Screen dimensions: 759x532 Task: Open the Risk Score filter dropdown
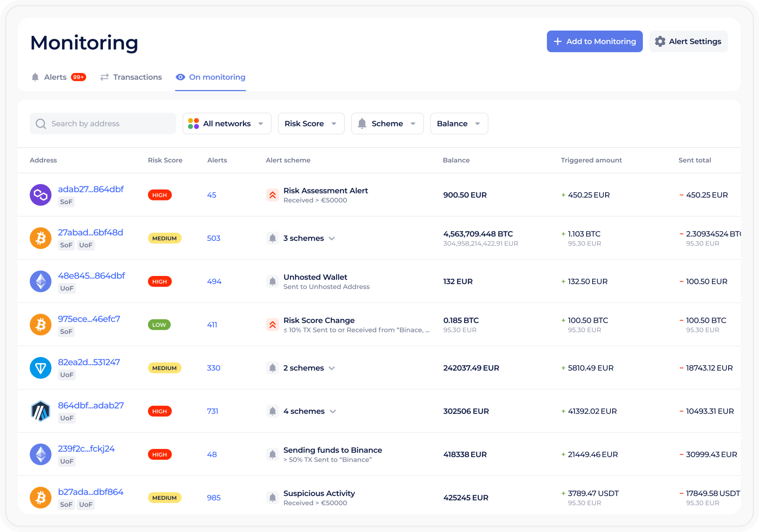(x=311, y=123)
